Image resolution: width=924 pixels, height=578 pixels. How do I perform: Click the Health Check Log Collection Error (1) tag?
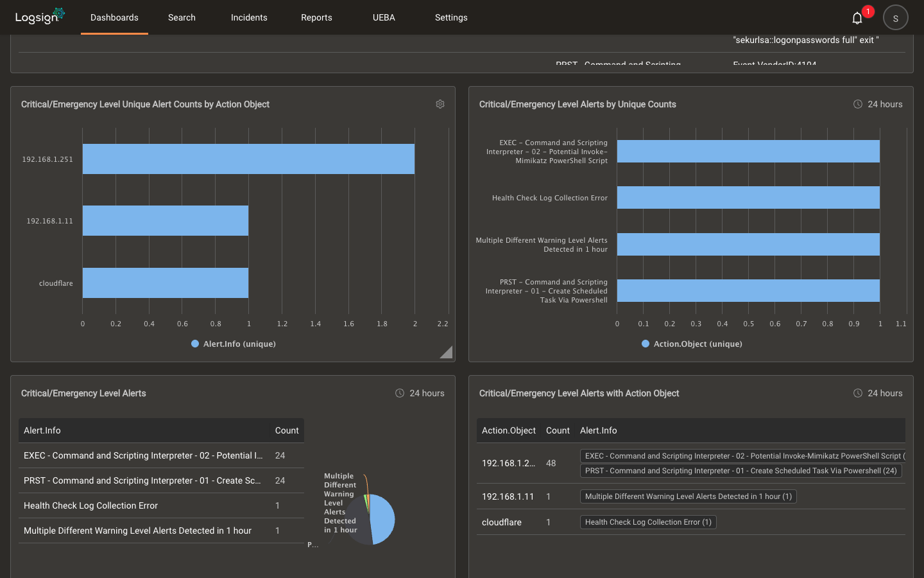648,522
